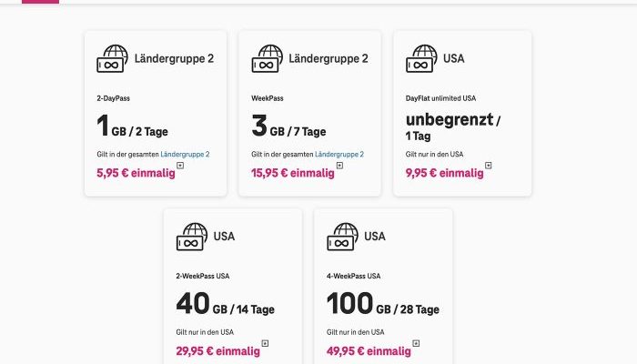
Task: Click the globe pass icon on the 2-DayPass card
Action: coord(112,59)
